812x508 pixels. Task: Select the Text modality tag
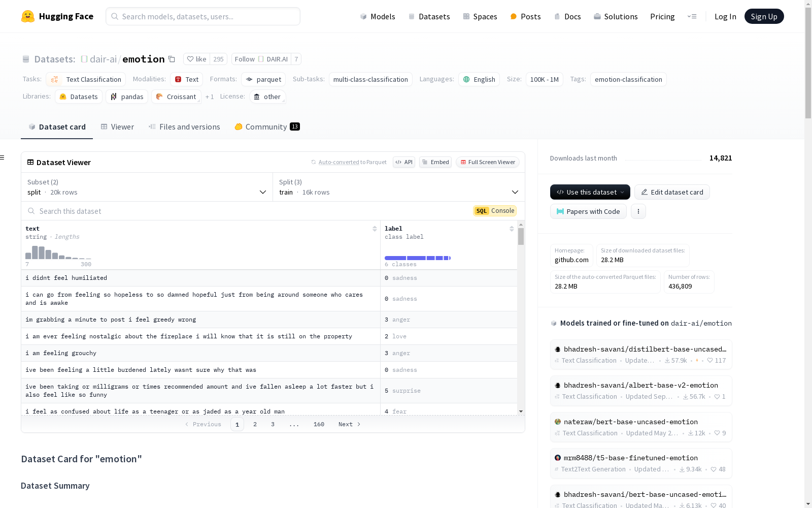187,79
